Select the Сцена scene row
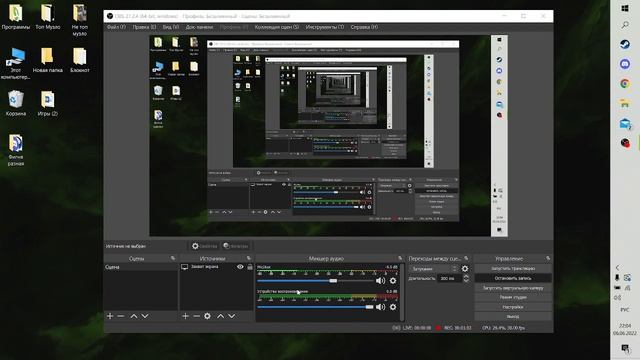Image resolution: width=640 pixels, height=360 pixels. click(x=141, y=267)
